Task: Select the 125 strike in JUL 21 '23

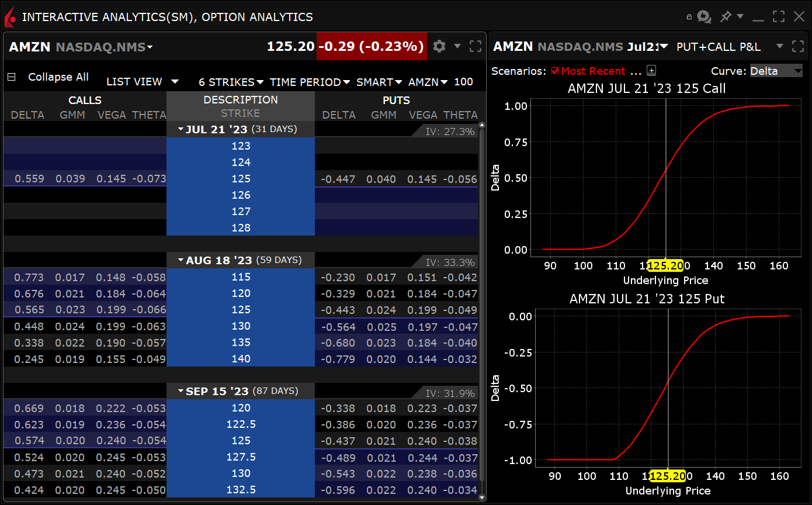Action: pos(241,179)
